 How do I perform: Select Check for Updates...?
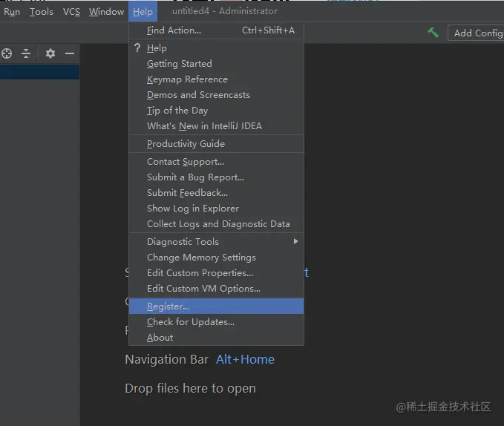click(x=216, y=322)
